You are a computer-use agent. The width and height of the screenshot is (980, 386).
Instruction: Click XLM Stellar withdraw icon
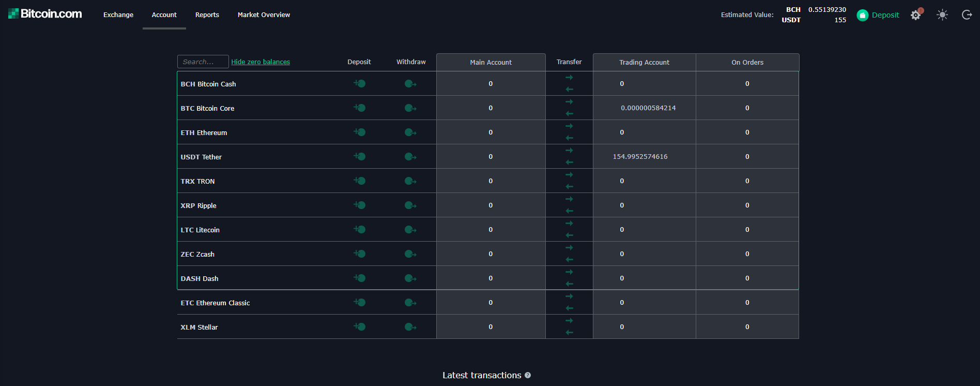point(410,327)
